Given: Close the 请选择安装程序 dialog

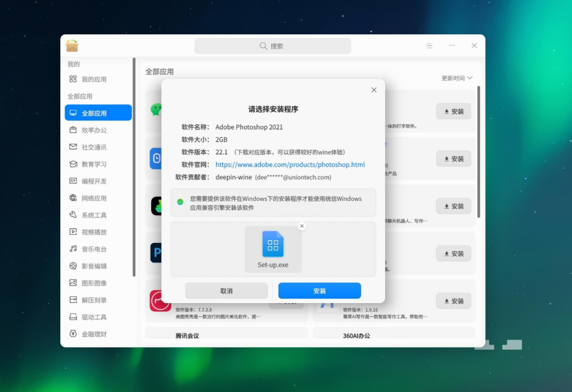Looking at the screenshot, I should tap(374, 90).
